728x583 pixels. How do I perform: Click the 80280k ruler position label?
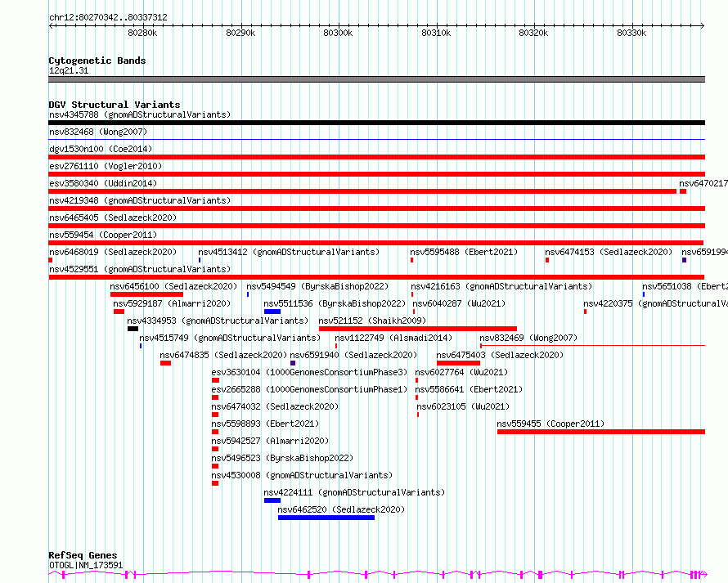tap(142, 33)
